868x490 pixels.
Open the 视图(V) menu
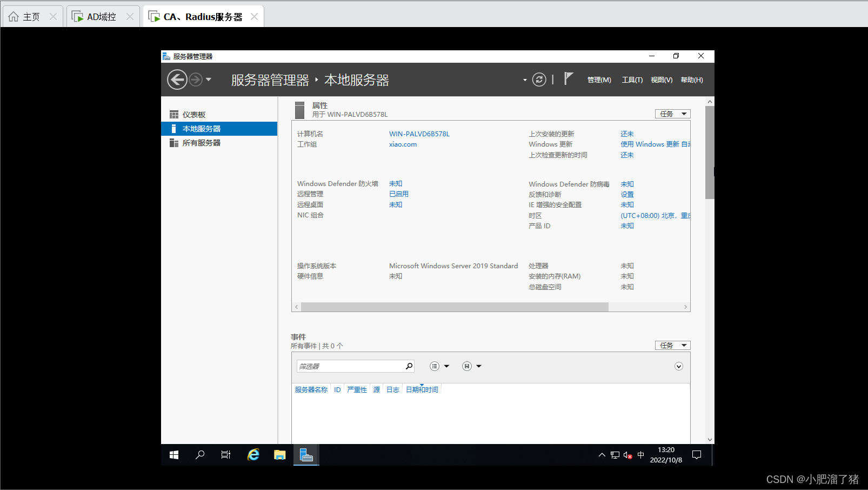click(662, 80)
